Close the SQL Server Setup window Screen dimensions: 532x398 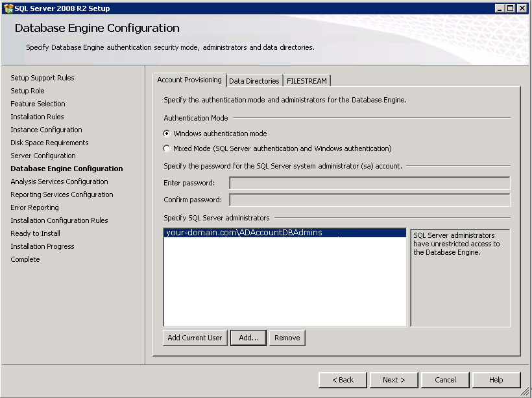pyautogui.click(x=522, y=8)
